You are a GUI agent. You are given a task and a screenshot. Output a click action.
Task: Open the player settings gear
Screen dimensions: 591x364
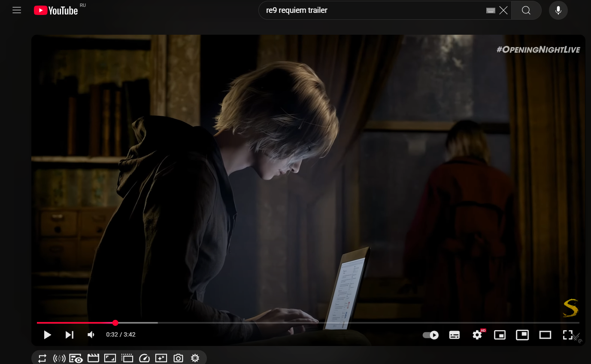click(477, 335)
